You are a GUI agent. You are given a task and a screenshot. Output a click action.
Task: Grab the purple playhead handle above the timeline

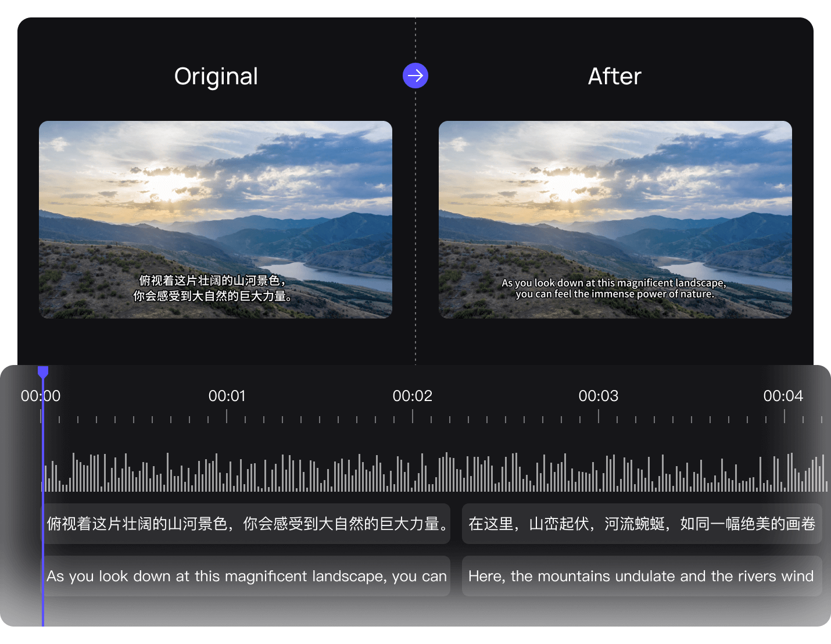coord(43,371)
